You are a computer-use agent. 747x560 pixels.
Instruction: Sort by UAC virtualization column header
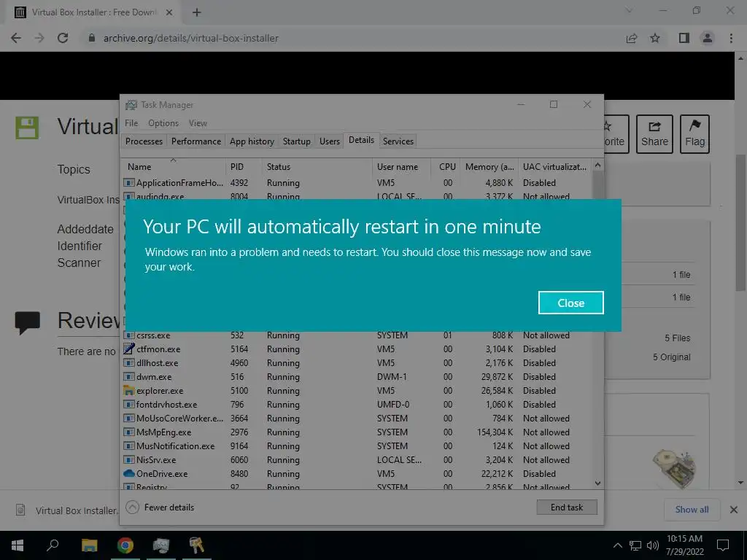[554, 167]
